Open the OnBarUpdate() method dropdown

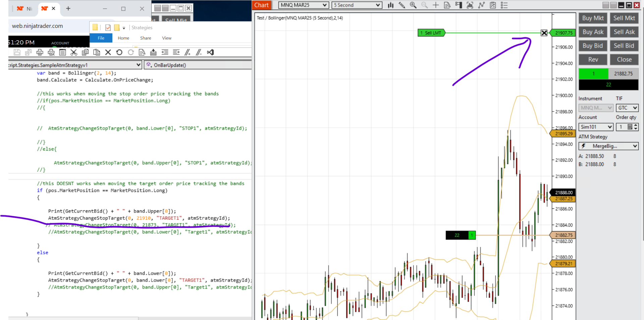(198, 65)
